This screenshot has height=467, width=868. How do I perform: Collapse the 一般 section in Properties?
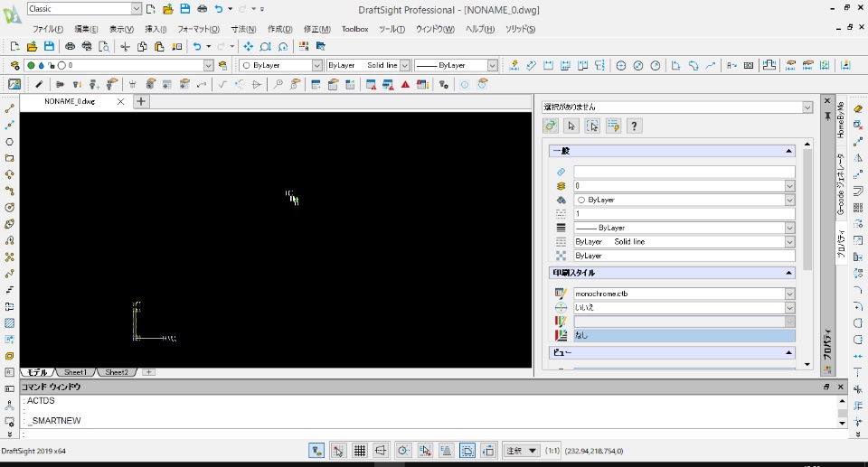[x=788, y=151]
